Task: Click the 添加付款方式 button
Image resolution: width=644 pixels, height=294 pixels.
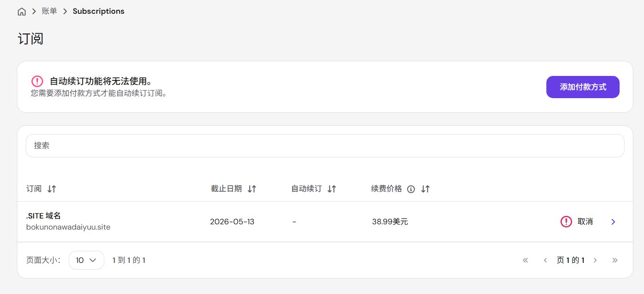Action: point(583,87)
